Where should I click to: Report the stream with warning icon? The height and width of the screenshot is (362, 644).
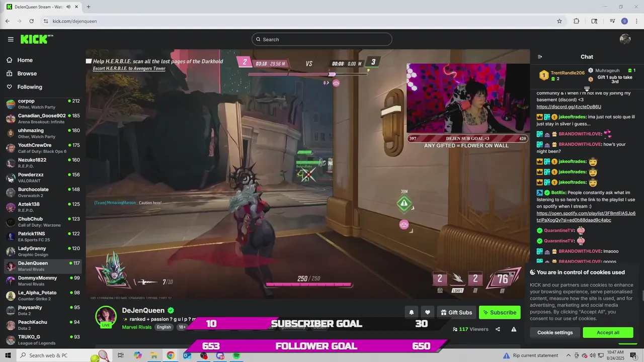(x=514, y=329)
